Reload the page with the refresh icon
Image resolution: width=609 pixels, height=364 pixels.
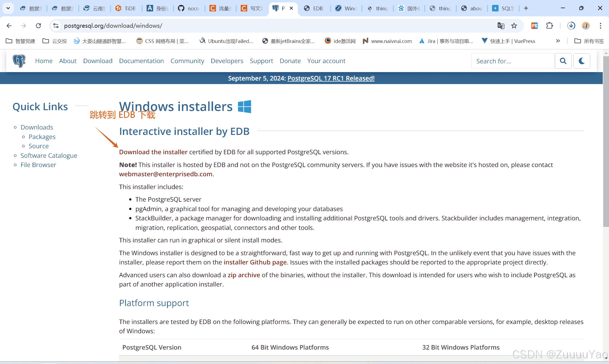point(38,26)
